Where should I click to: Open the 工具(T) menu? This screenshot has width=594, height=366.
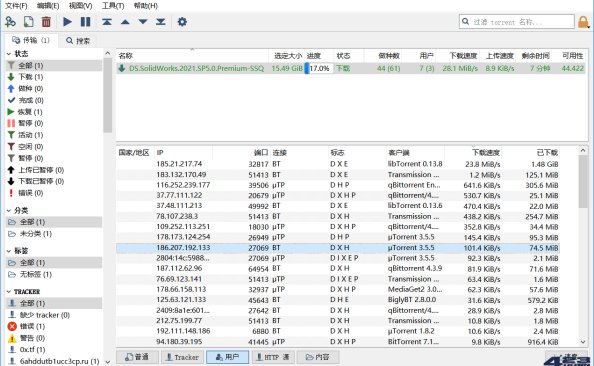[113, 6]
